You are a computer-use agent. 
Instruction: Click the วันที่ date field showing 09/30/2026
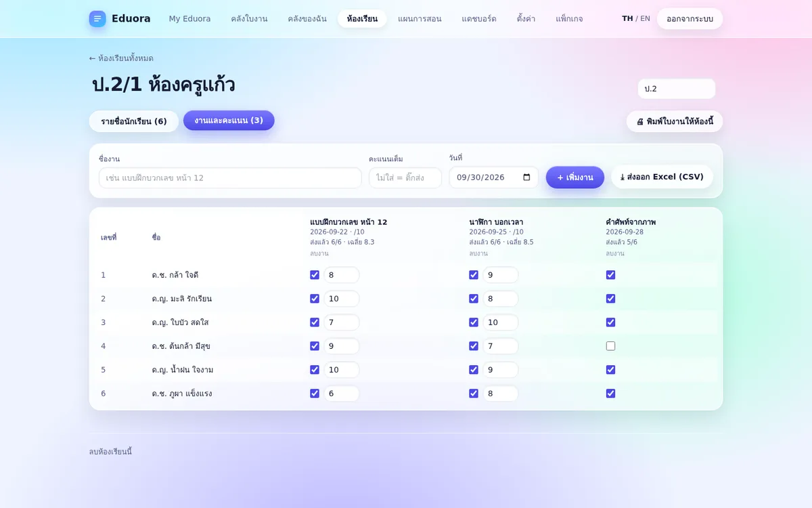pyautogui.click(x=494, y=177)
